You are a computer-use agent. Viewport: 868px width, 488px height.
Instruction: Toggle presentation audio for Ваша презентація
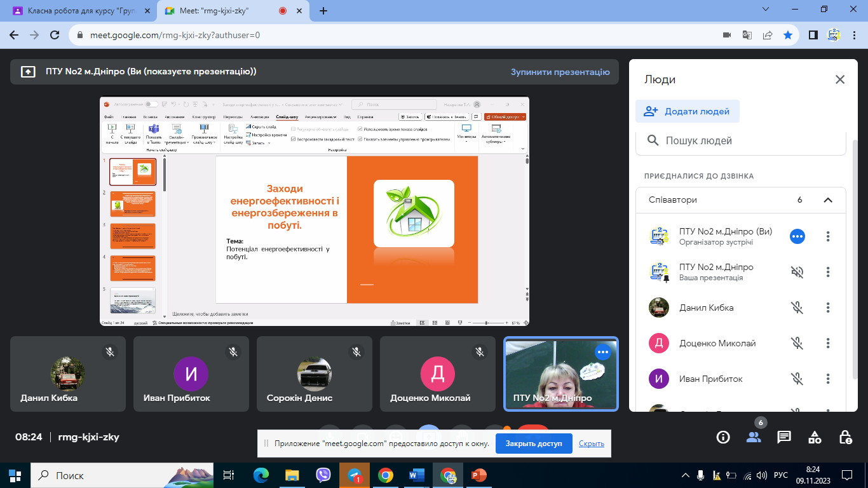pyautogui.click(x=797, y=272)
